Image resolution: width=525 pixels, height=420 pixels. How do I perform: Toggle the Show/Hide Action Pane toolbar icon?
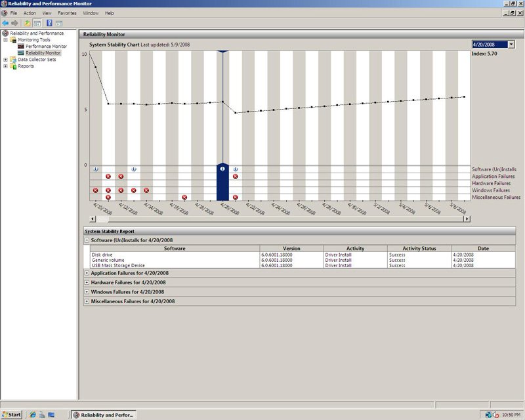coord(59,23)
